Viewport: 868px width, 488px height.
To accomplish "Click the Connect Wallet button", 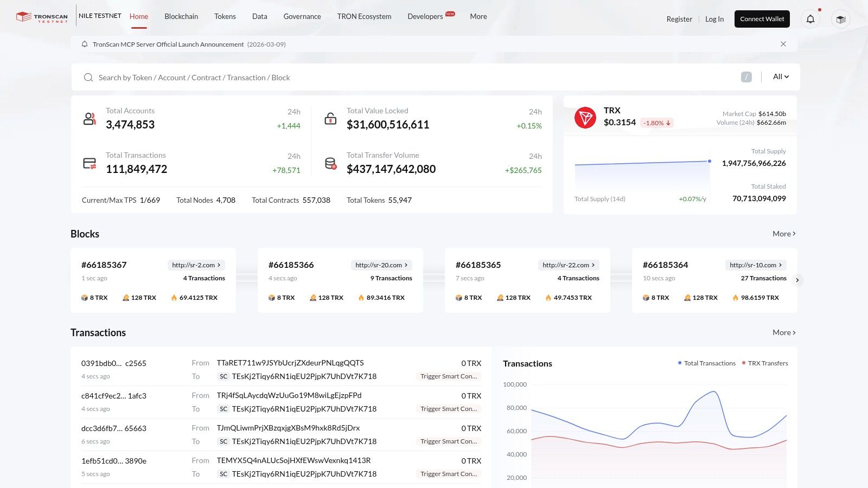I will point(762,18).
